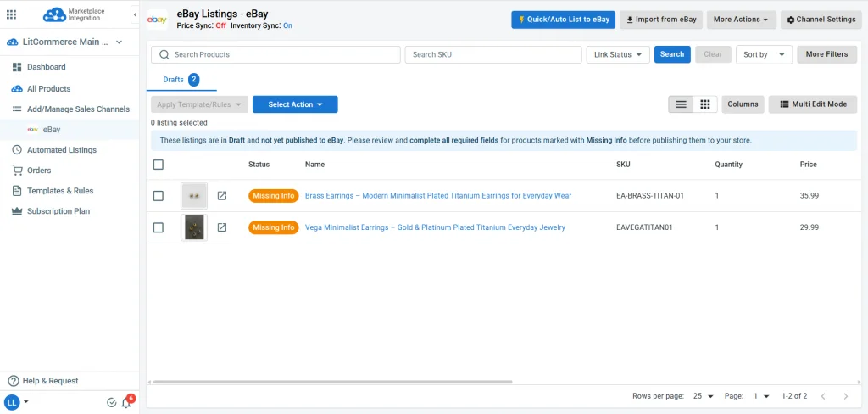
Task: Focus the Search SKU field
Action: [493, 54]
